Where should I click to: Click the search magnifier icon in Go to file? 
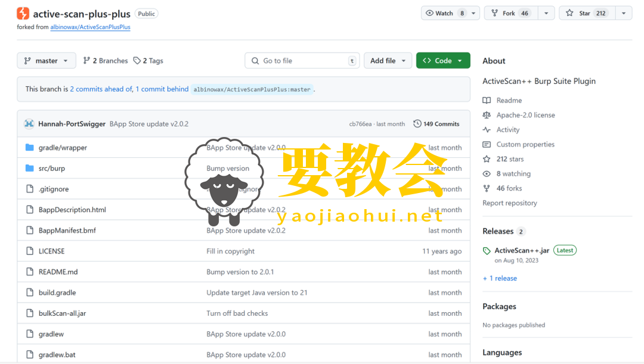(x=255, y=61)
